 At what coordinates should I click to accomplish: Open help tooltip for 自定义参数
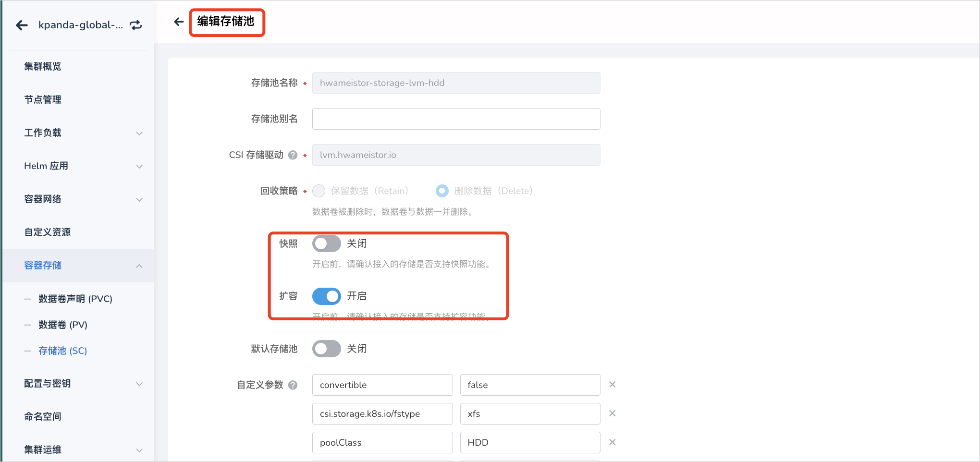[293, 385]
